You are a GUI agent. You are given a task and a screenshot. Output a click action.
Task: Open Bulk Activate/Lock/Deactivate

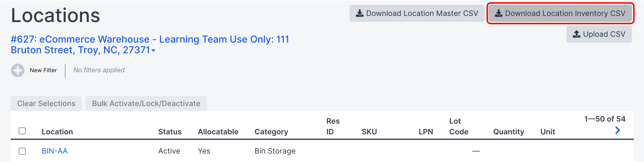pos(146,103)
